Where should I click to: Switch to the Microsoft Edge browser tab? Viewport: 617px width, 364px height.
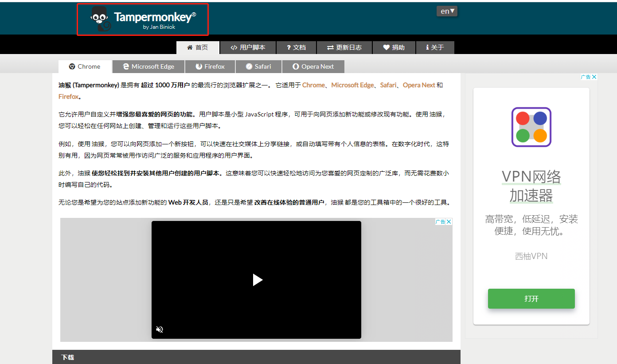tap(148, 66)
